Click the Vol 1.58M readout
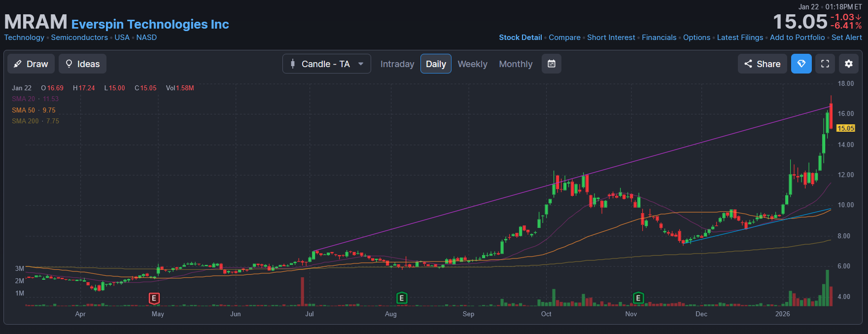 tap(180, 88)
